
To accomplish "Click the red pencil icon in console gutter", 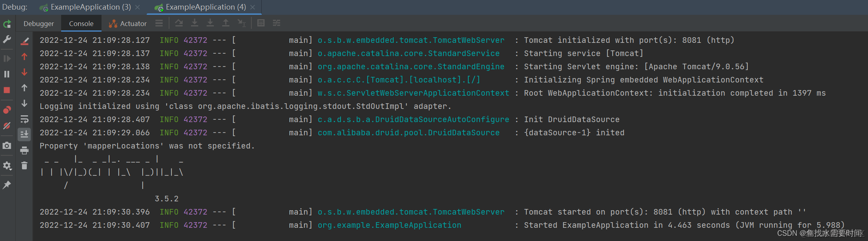I will pyautogui.click(x=24, y=41).
